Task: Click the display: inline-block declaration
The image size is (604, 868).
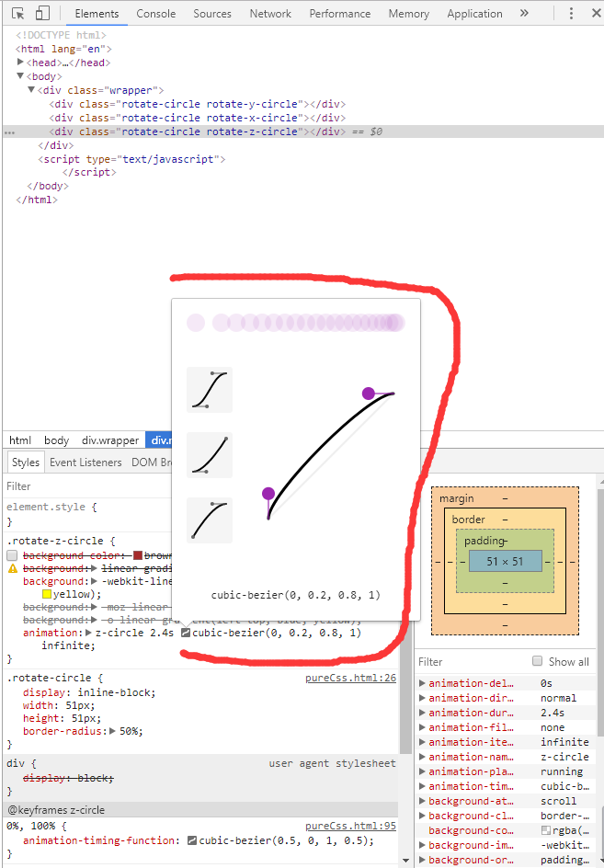Action: (x=89, y=692)
